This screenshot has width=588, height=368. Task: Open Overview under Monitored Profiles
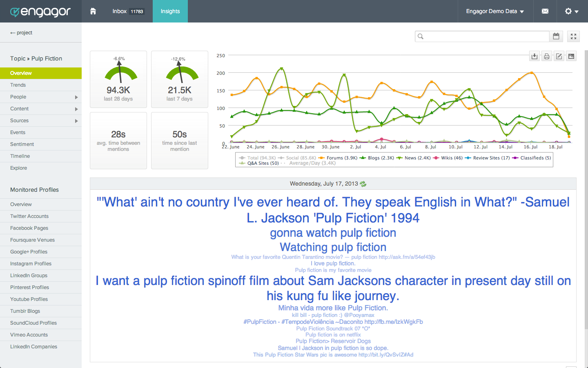[41, 204]
